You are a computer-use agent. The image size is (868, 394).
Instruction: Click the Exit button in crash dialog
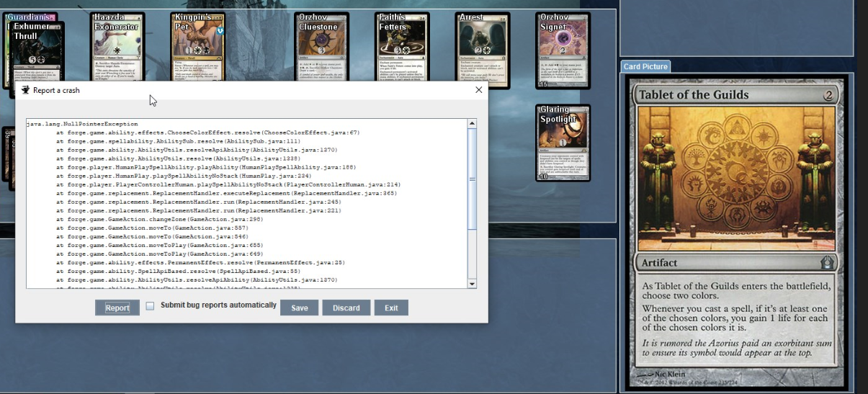coord(391,308)
